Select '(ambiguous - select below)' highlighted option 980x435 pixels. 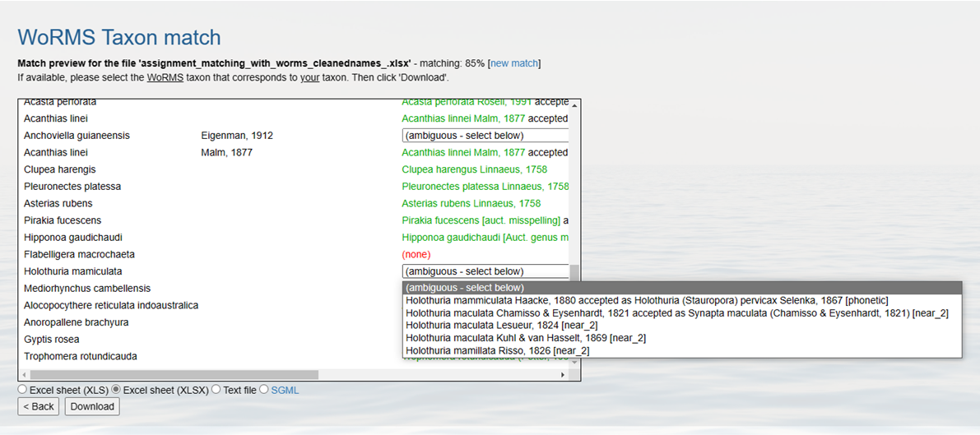click(682, 288)
